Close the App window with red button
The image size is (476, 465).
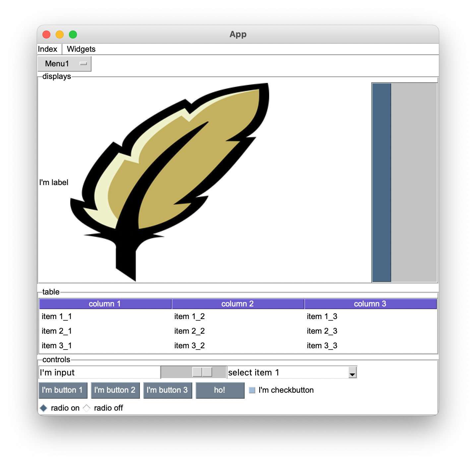point(46,34)
